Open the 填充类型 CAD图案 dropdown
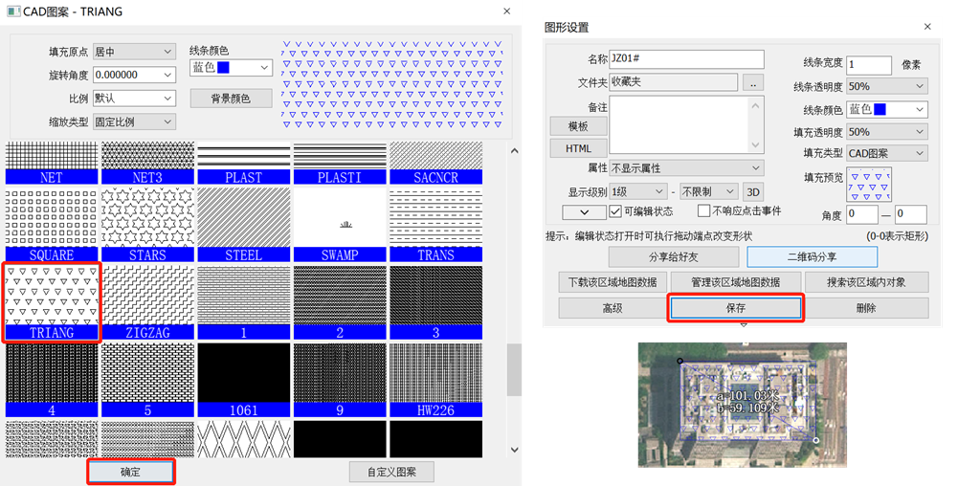This screenshot has height=486, width=980. (886, 153)
